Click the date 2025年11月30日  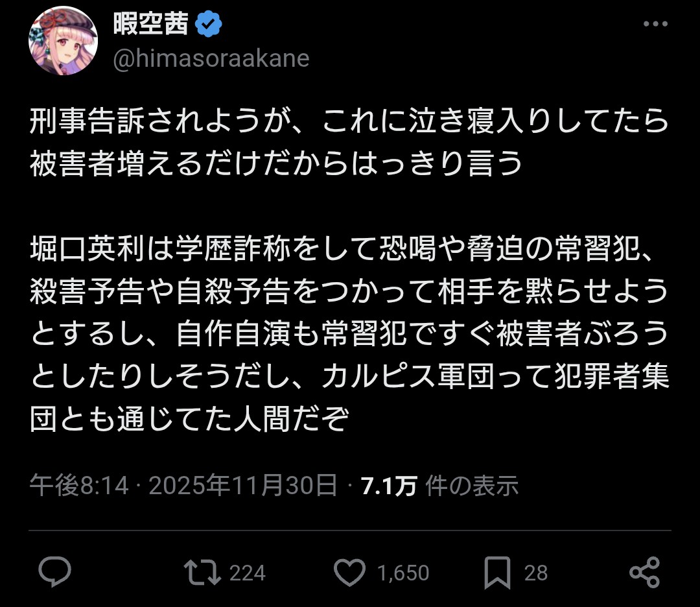[243, 486]
